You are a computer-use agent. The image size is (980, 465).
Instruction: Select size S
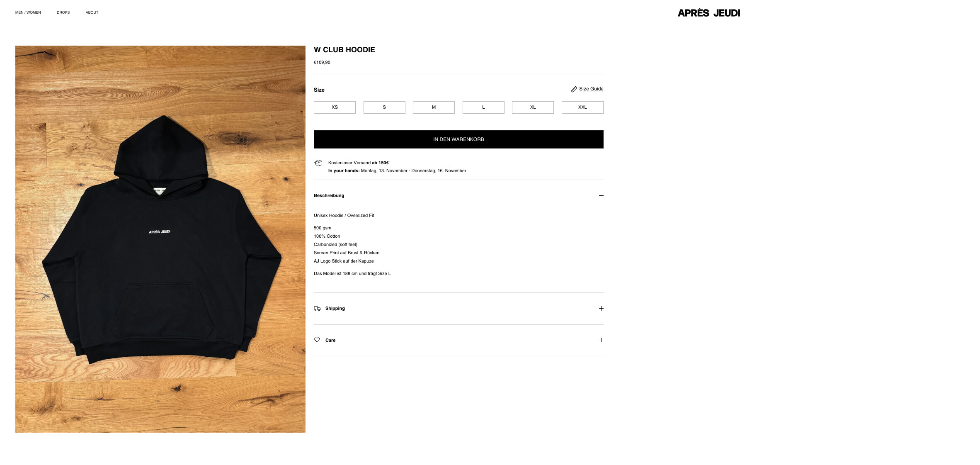(384, 107)
